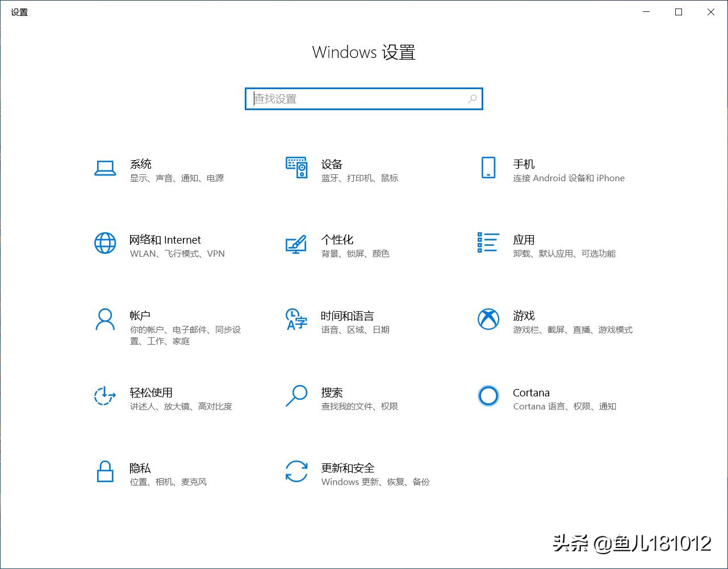Select the 搜索 category title
This screenshot has height=569, width=728.
click(332, 392)
